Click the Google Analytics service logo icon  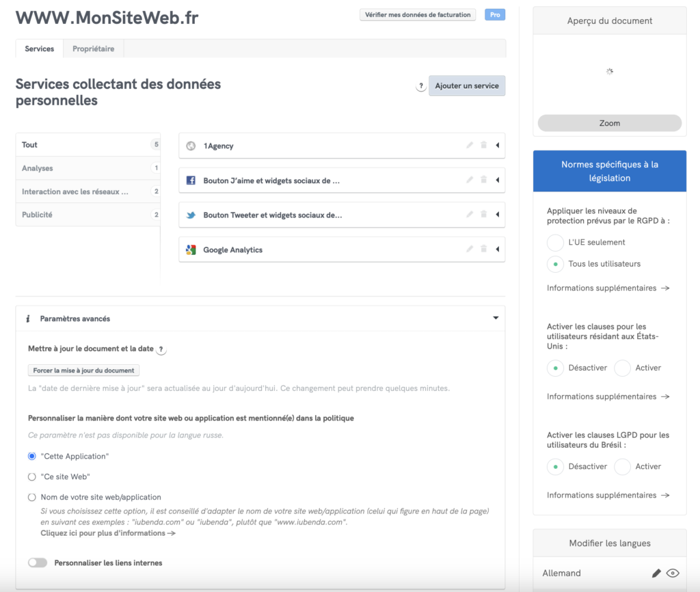coord(191,250)
